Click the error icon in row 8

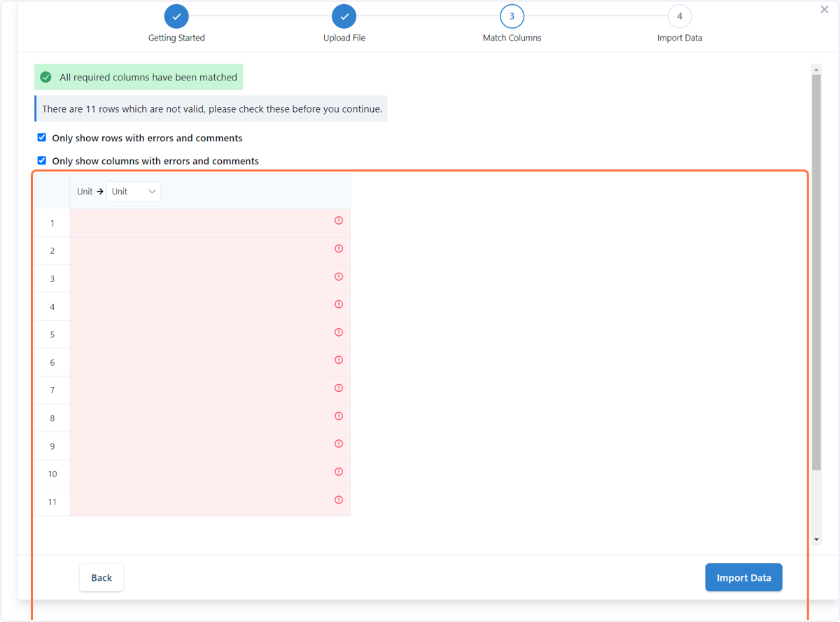339,416
